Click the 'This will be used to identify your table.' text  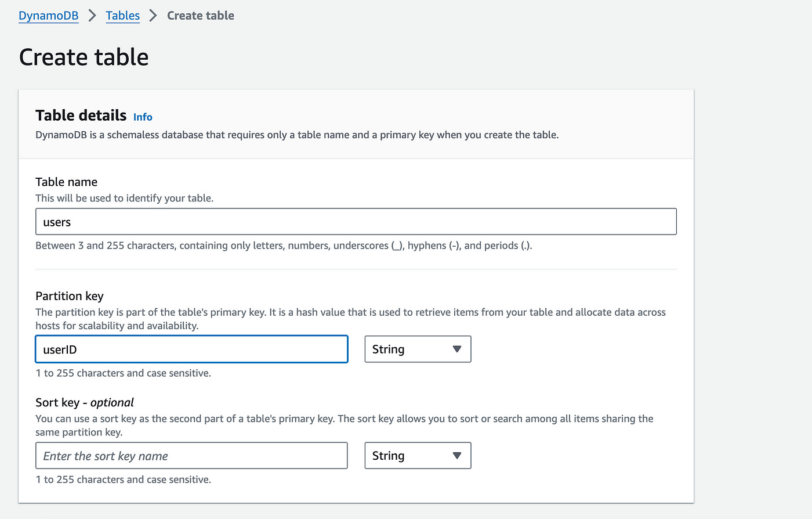(125, 198)
